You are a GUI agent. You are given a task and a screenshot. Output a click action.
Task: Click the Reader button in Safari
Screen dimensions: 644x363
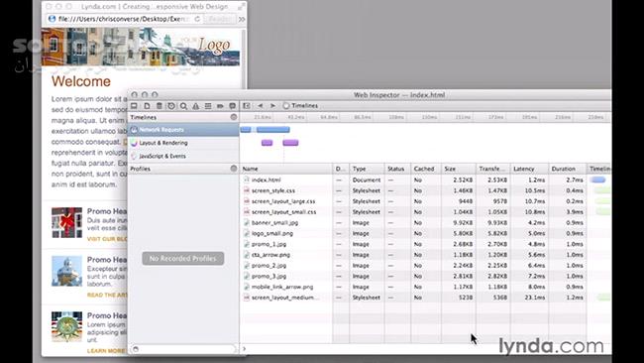coord(220,19)
